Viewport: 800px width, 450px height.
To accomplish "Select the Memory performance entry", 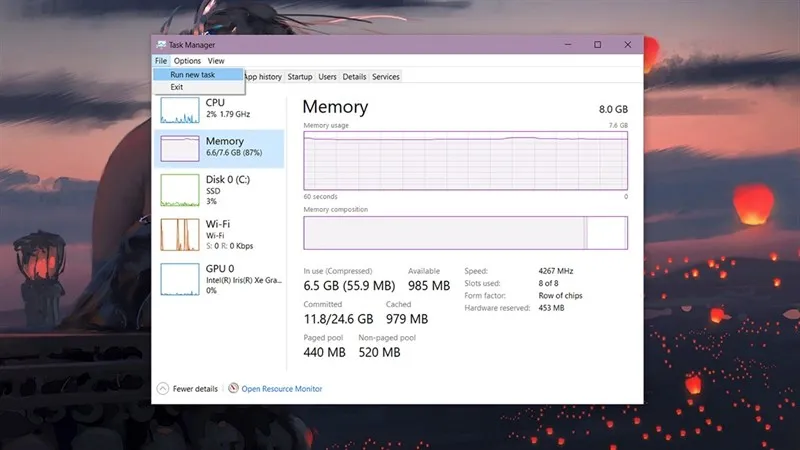I will 219,148.
